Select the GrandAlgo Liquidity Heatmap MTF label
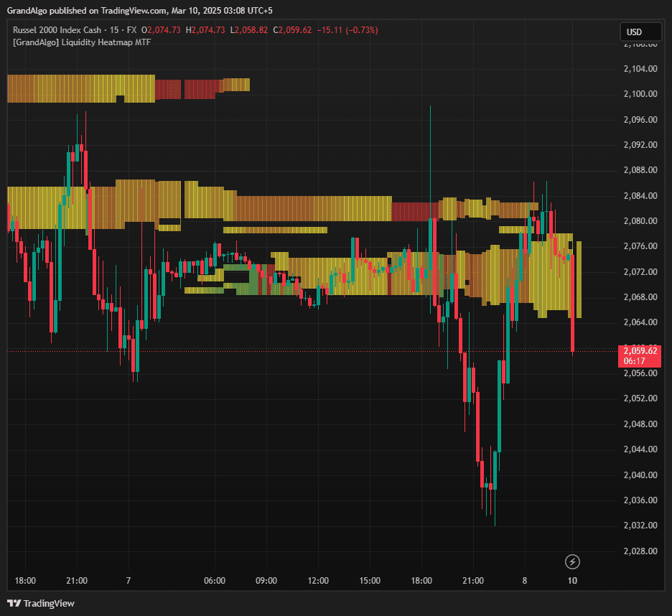 pos(82,42)
